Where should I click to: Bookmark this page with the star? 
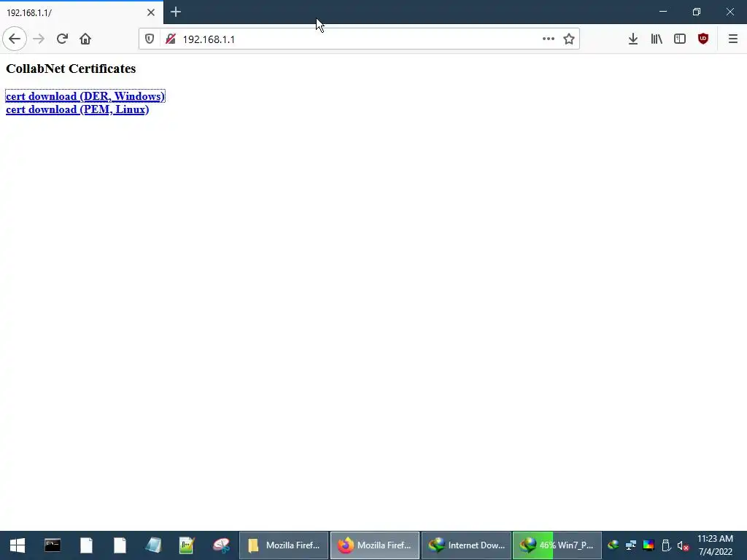pyautogui.click(x=569, y=39)
